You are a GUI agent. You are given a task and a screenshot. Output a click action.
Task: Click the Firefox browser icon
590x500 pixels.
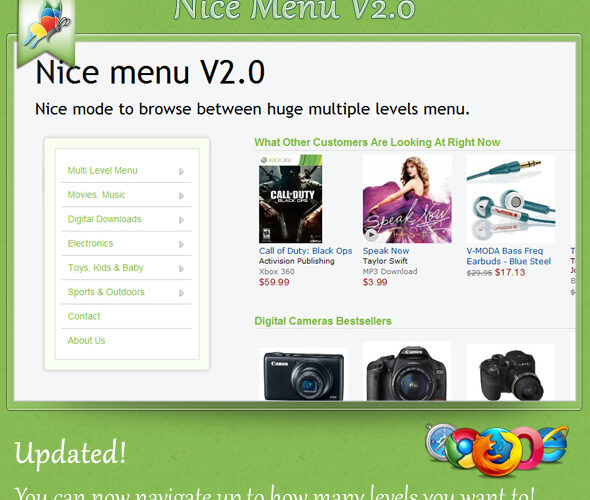[x=497, y=452]
